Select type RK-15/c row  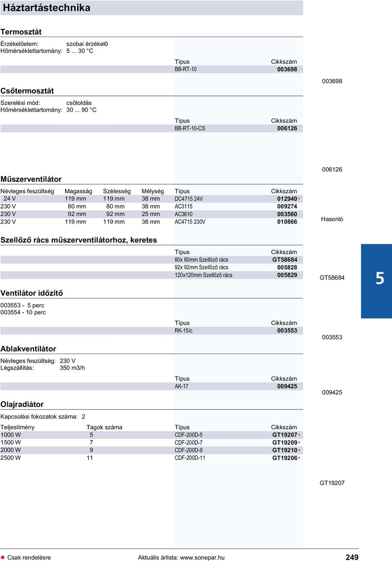[x=151, y=331]
